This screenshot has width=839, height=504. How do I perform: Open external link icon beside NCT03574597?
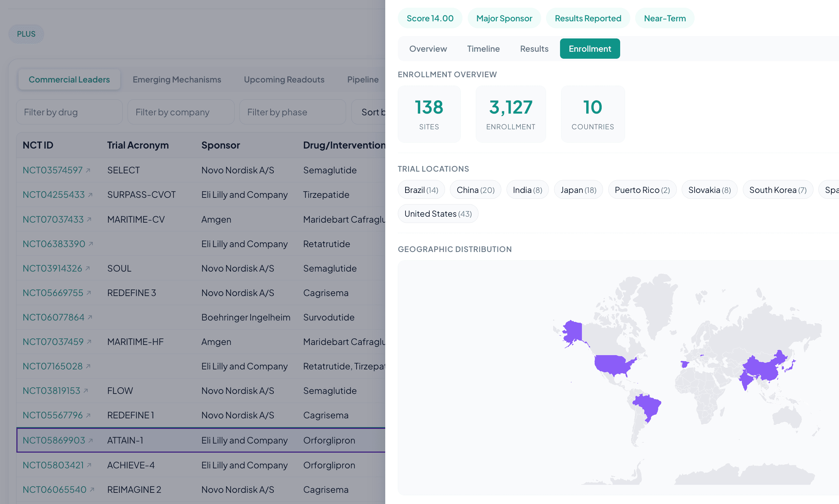(x=88, y=171)
